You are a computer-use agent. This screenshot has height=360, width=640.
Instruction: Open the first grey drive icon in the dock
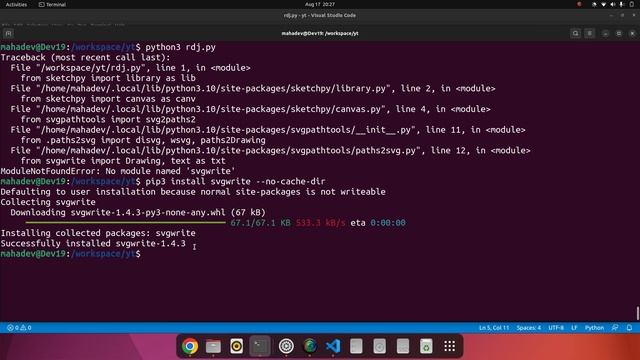tap(356, 346)
